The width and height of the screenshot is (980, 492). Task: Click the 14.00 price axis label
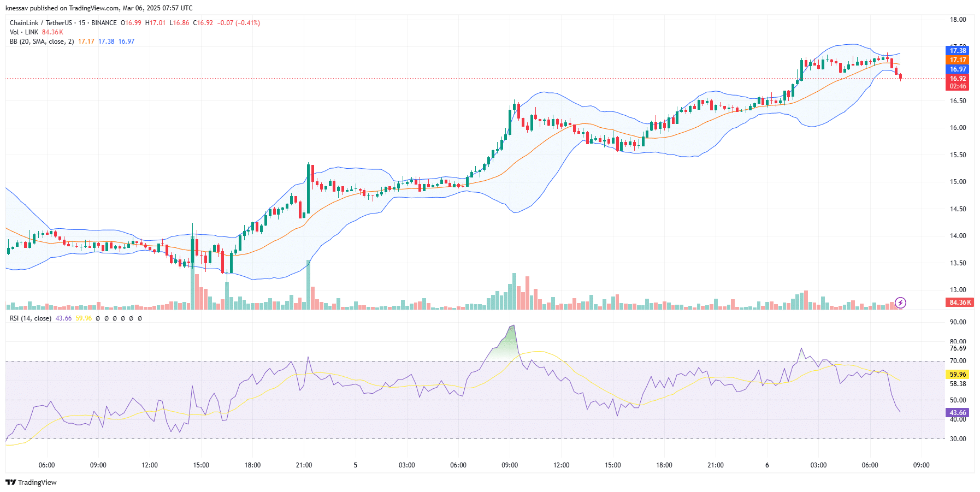(x=958, y=236)
